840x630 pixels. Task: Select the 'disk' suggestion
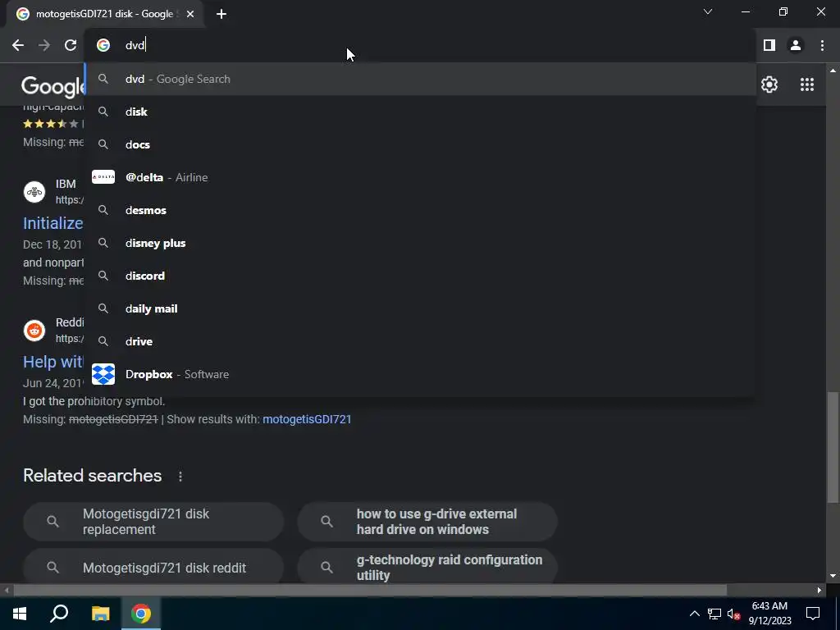click(420, 112)
